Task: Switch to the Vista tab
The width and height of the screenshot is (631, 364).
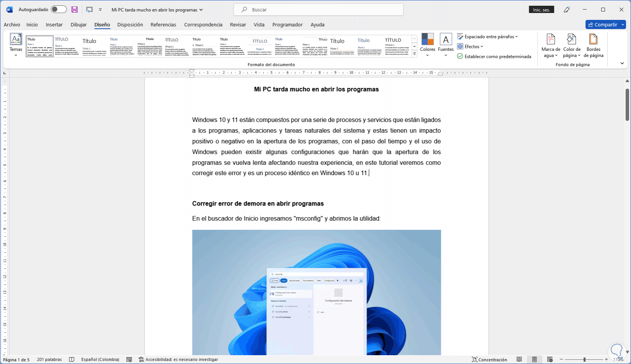Action: tap(259, 24)
